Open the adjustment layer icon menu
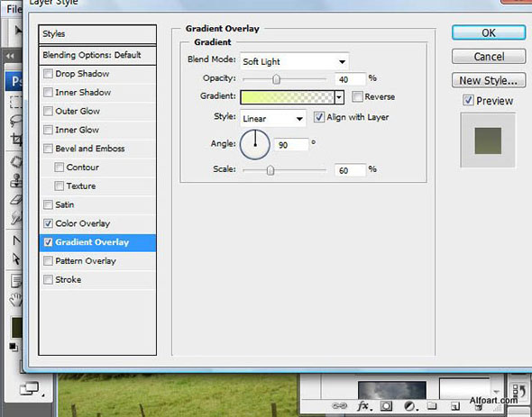This screenshot has height=417, width=532. coord(410,406)
